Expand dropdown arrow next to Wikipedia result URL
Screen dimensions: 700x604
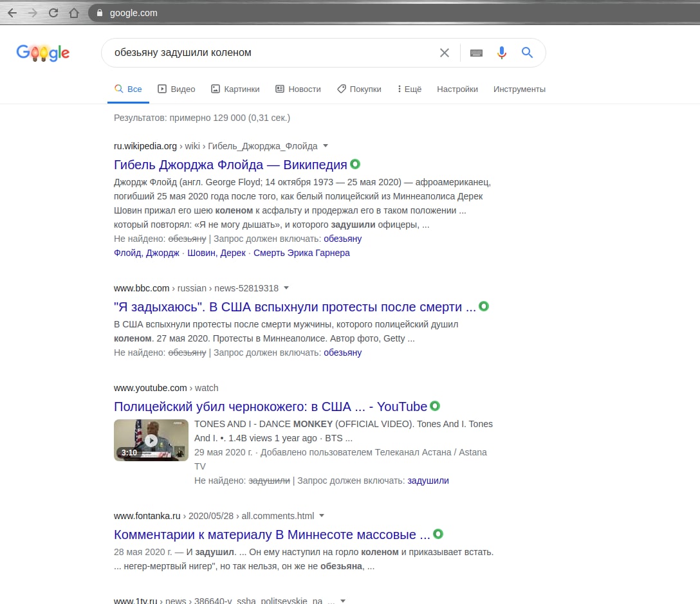[326, 146]
